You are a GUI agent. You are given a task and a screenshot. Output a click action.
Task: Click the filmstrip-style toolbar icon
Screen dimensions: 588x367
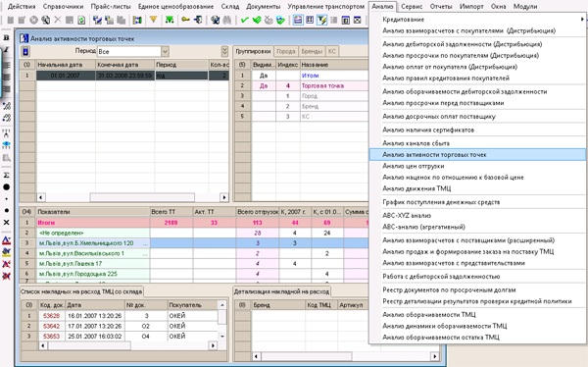137,20
